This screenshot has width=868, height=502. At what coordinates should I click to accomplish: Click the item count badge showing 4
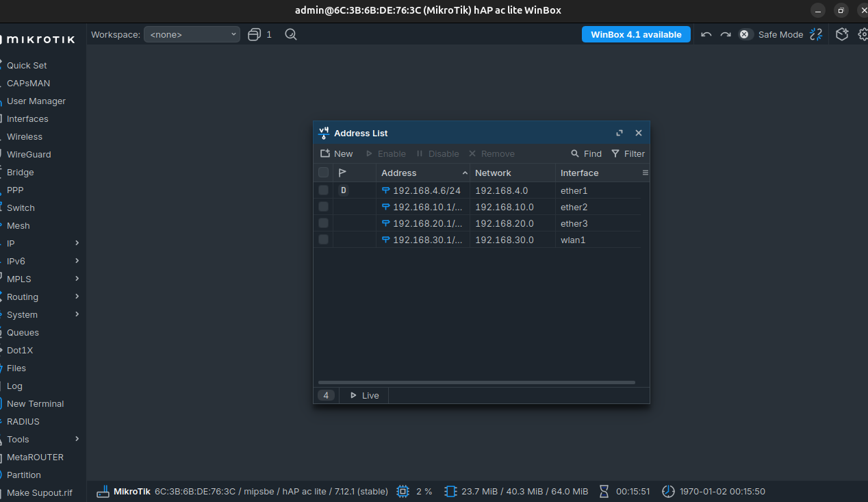[327, 395]
